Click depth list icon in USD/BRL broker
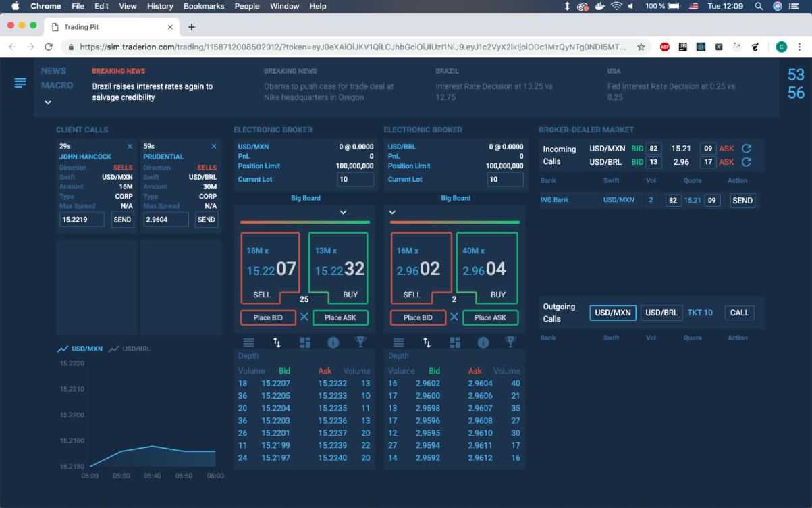The image size is (812, 508). tap(399, 342)
